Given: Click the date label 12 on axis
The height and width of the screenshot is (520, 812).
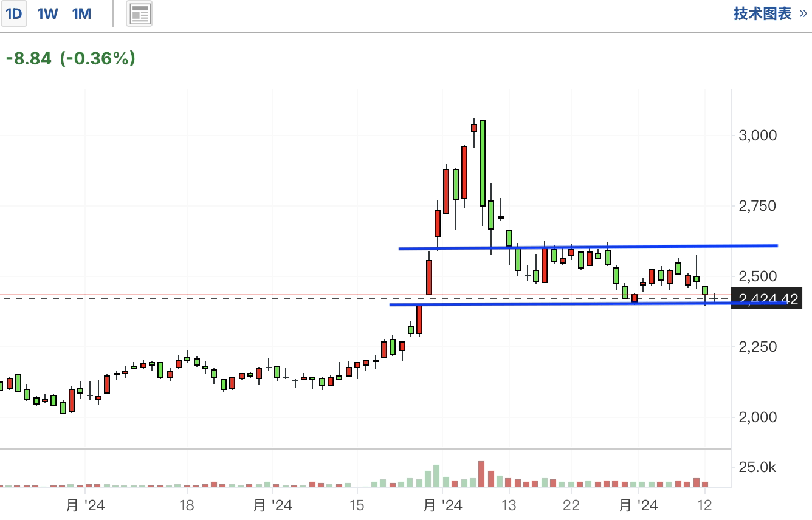Looking at the screenshot, I should point(704,505).
